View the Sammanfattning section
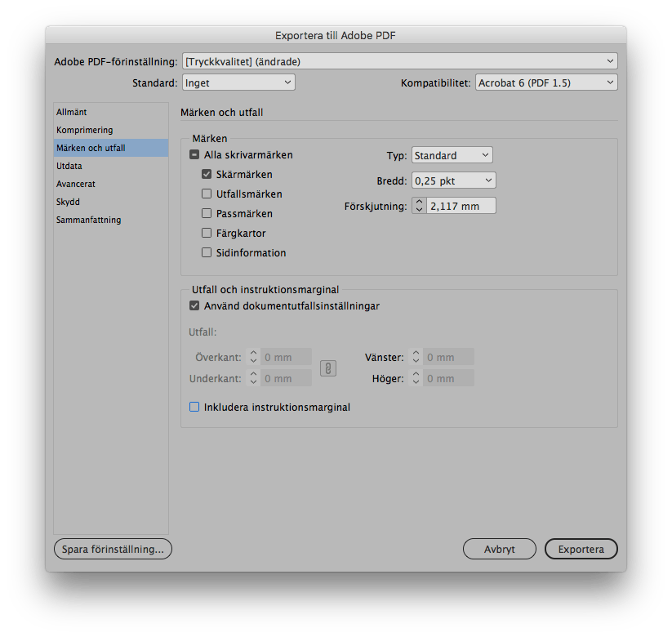Viewport: 672px width, 637px height. 110,220
